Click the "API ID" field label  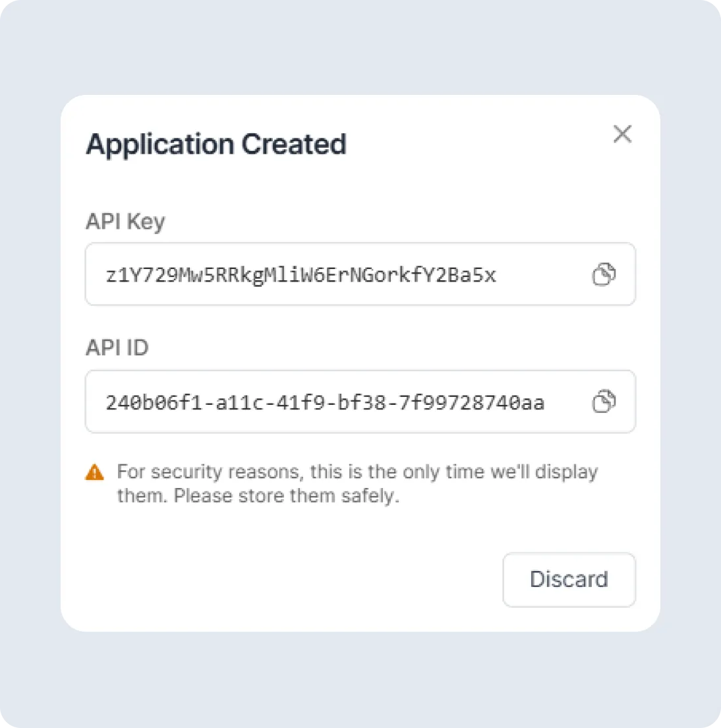tap(117, 348)
